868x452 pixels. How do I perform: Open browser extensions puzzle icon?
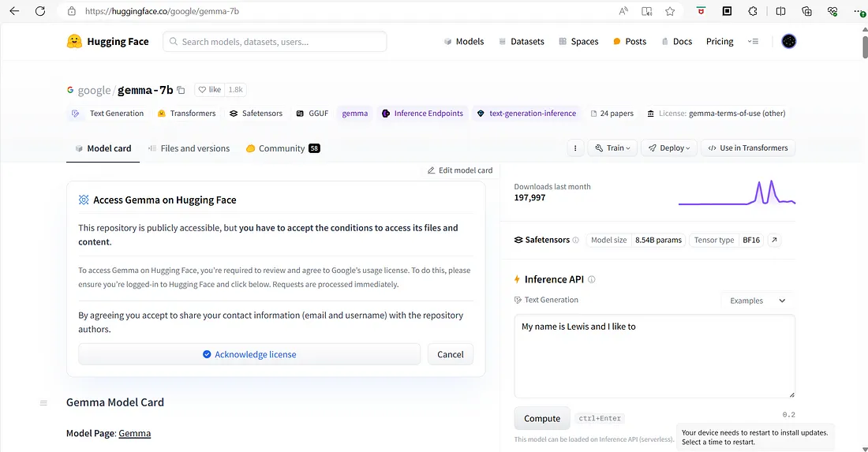[752, 11]
